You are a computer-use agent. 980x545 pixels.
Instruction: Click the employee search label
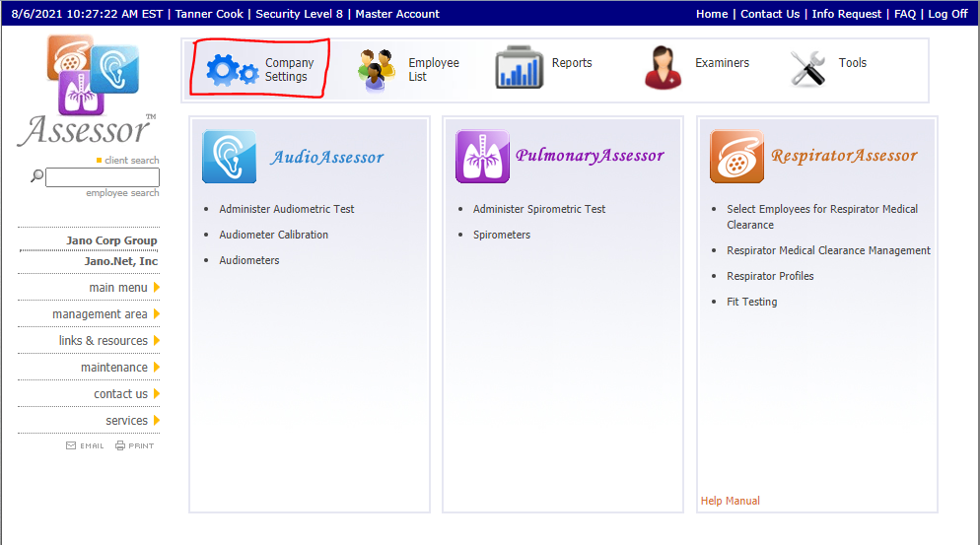click(x=122, y=192)
